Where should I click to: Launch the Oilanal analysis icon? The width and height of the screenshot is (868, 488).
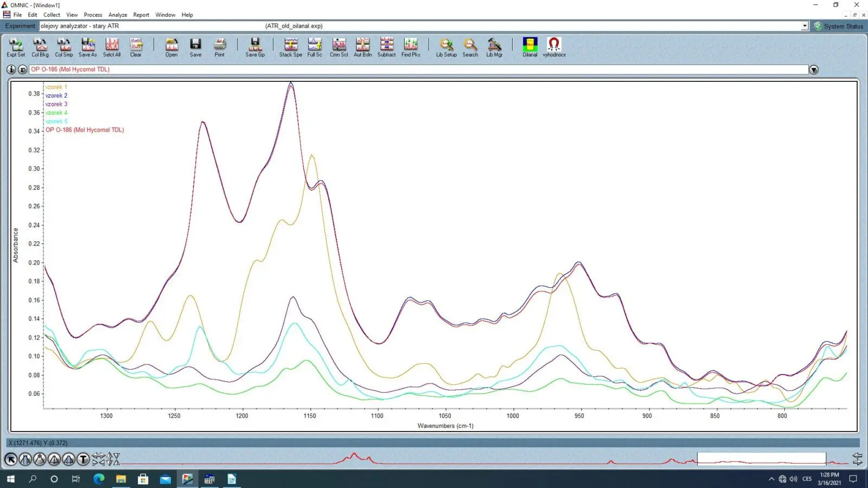click(x=529, y=47)
